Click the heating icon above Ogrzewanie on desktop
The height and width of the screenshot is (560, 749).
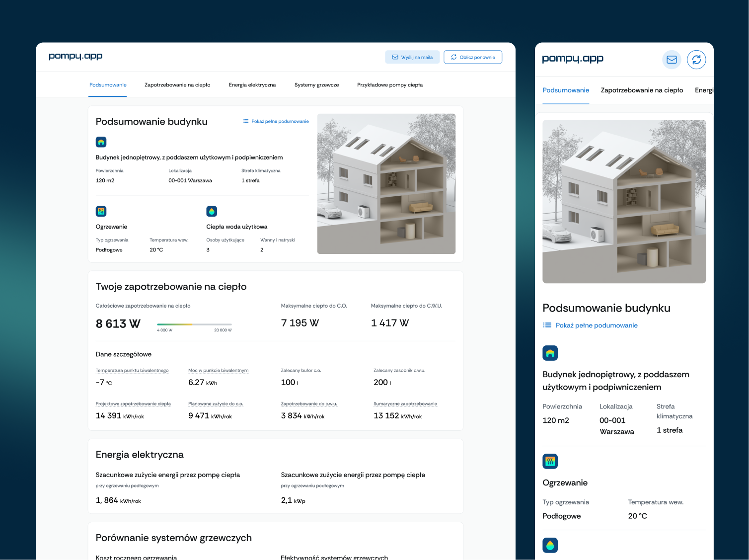tap(101, 211)
